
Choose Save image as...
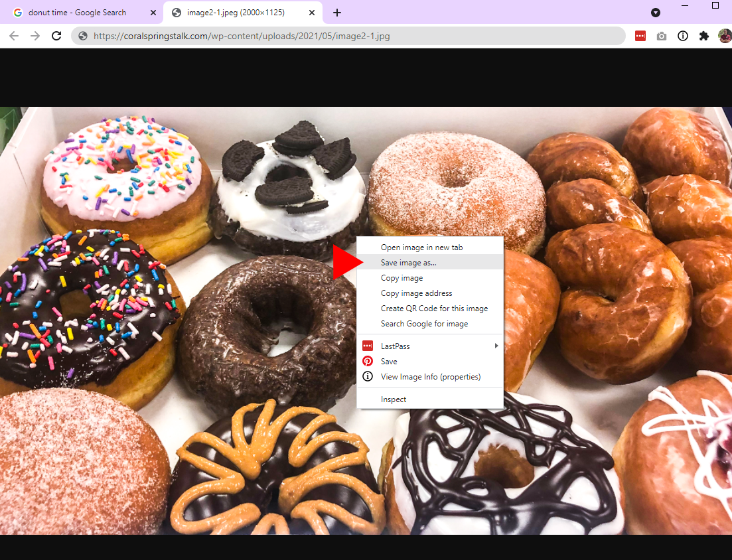tap(430, 263)
